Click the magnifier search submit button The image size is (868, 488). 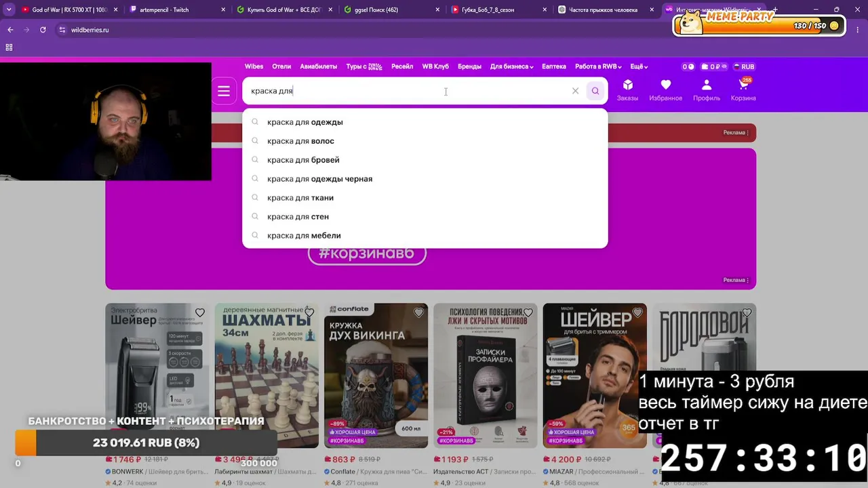coord(595,91)
